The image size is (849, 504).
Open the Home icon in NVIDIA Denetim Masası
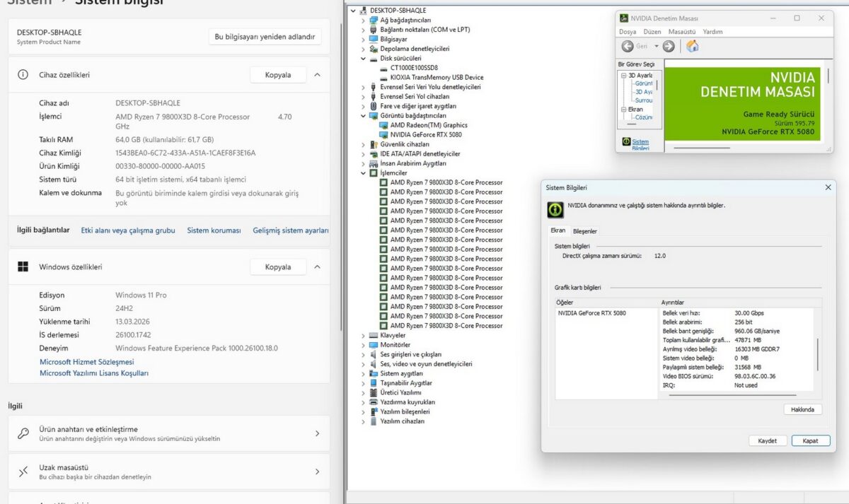[x=693, y=46]
